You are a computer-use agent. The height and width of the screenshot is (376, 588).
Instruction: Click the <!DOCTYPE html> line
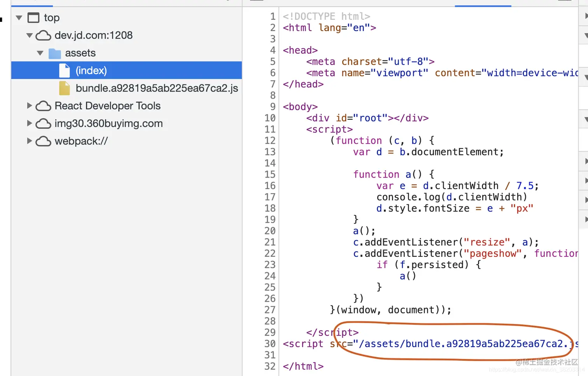pyautogui.click(x=326, y=16)
